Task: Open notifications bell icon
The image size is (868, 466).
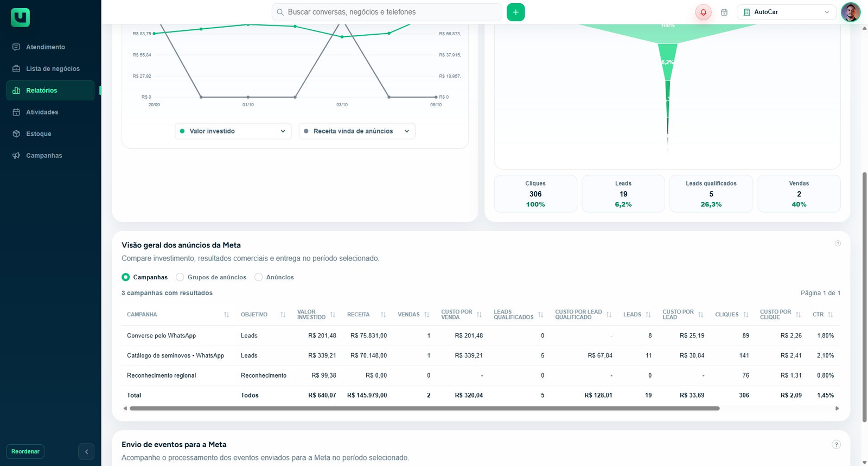Action: coord(703,12)
